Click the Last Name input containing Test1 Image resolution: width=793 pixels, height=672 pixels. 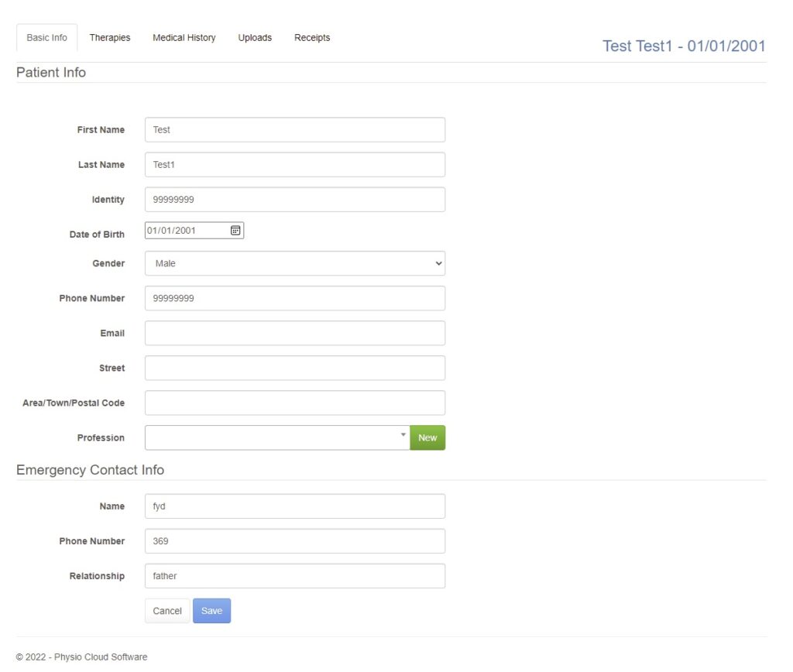pyautogui.click(x=295, y=165)
